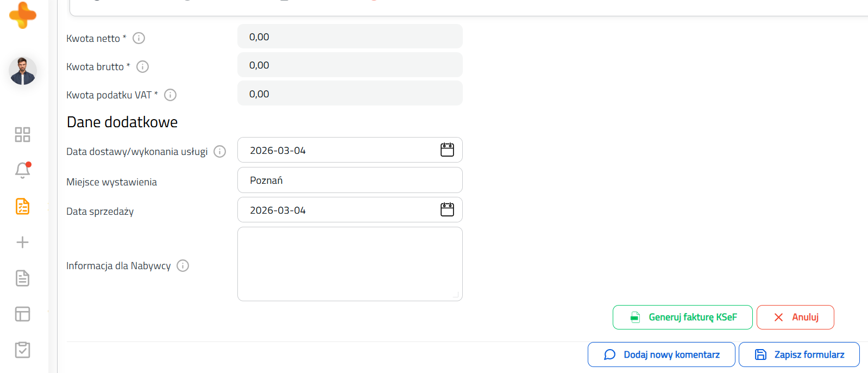868x373 pixels.
Task: Open calendar picker for Data dostawy field
Action: coord(447,150)
